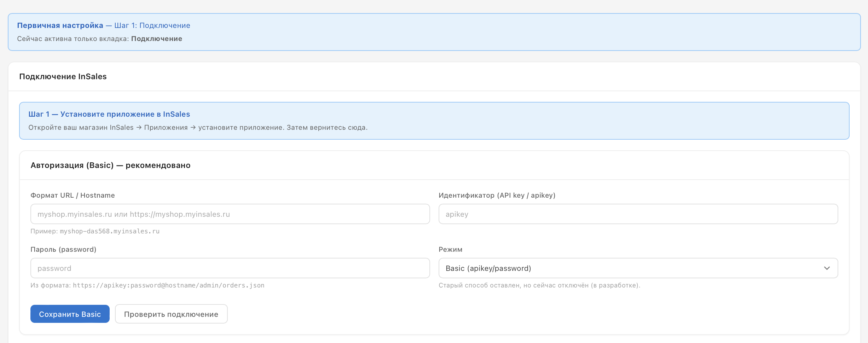Viewport: 868px width, 343px height.
Task: Click the Откройте ваш магазин InSales instruction text
Action: pos(198,127)
